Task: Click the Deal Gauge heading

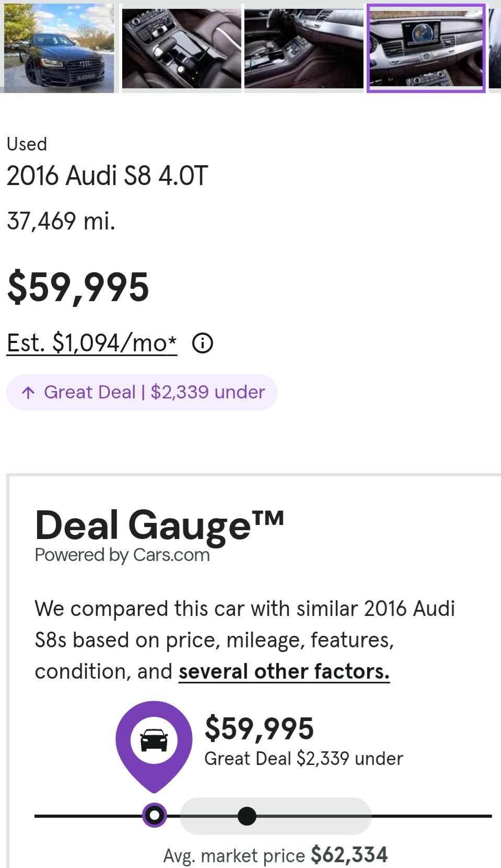Action: [x=159, y=525]
